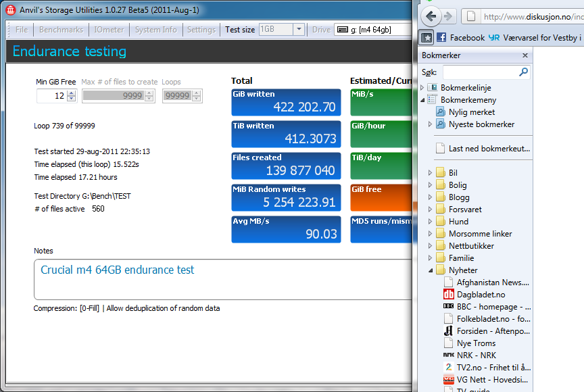
Task: Click the browser URL address field
Action: [533, 17]
